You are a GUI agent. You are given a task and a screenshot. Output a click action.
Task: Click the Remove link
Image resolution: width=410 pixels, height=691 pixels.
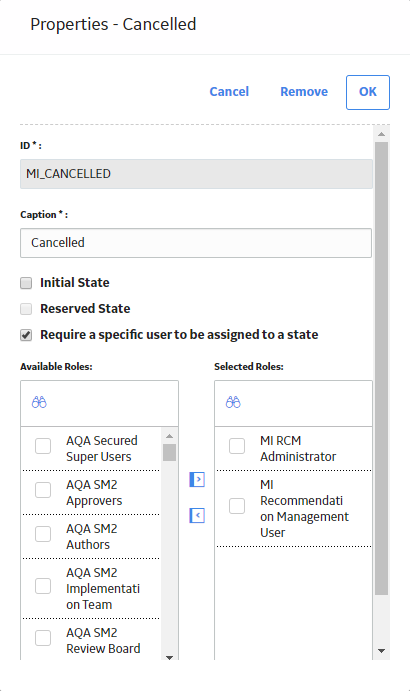point(304,92)
